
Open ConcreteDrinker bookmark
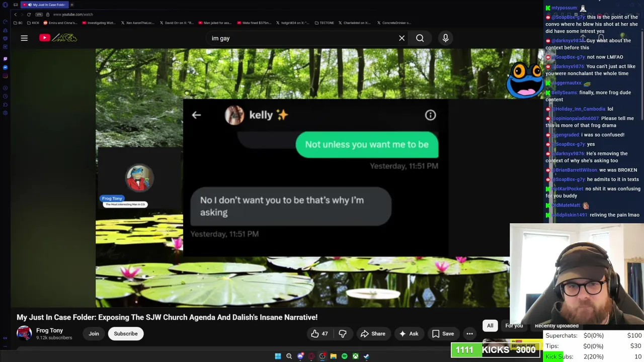(x=393, y=23)
